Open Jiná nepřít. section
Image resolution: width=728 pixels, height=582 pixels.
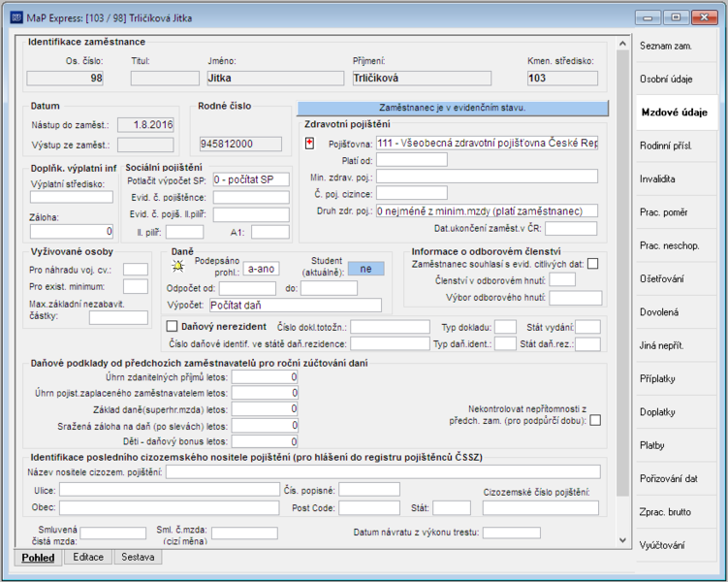(x=676, y=345)
